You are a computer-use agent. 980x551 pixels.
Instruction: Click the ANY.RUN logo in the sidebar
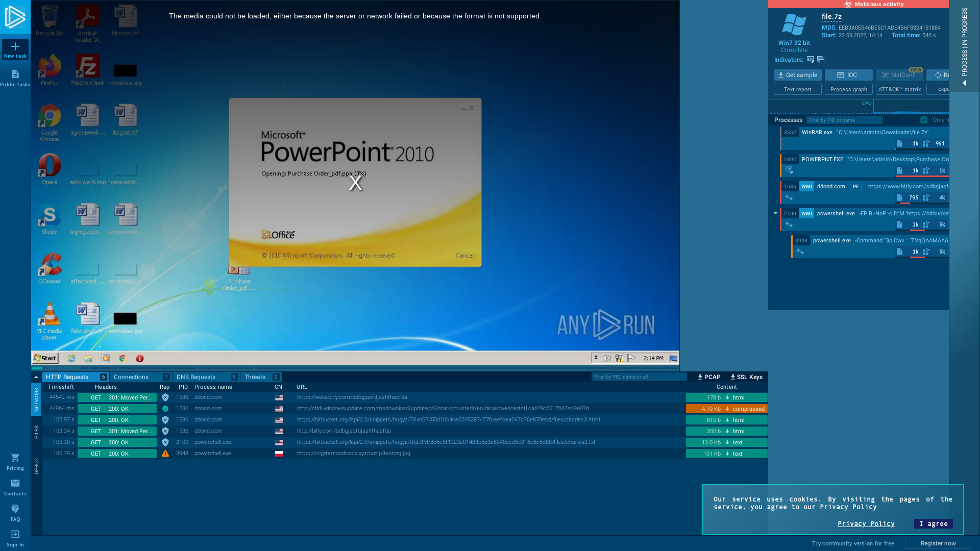click(15, 17)
